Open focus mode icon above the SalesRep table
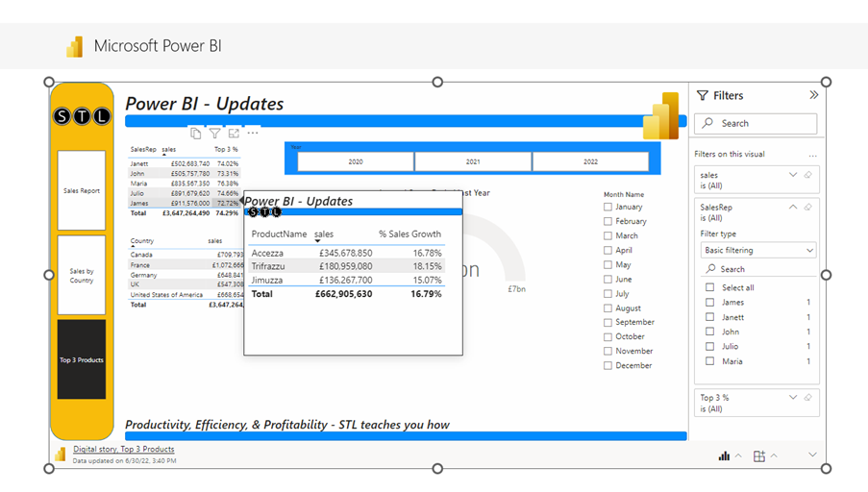868x492 pixels. coord(234,134)
